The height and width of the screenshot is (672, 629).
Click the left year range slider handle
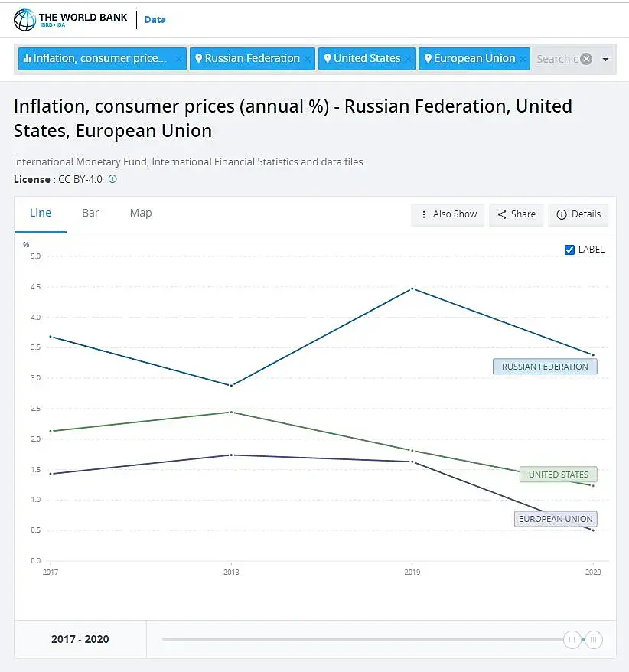(x=572, y=639)
